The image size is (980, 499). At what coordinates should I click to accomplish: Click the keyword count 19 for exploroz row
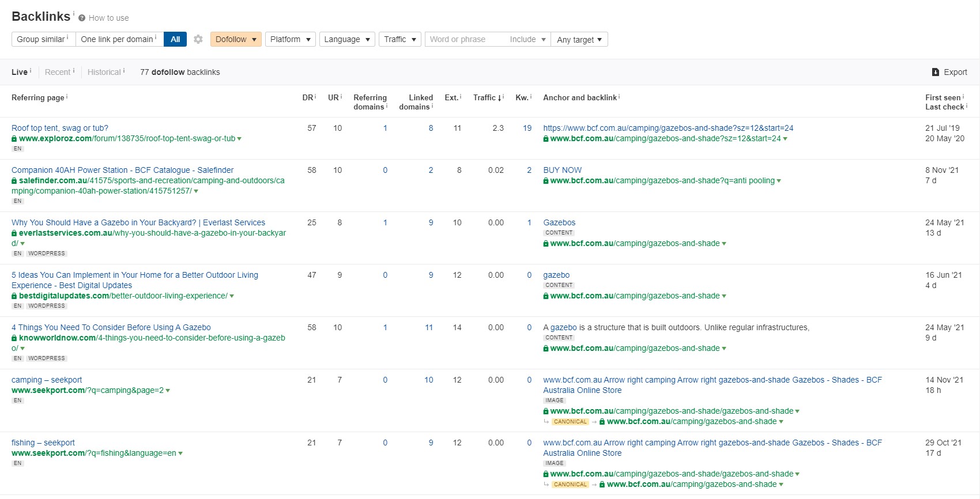point(527,128)
